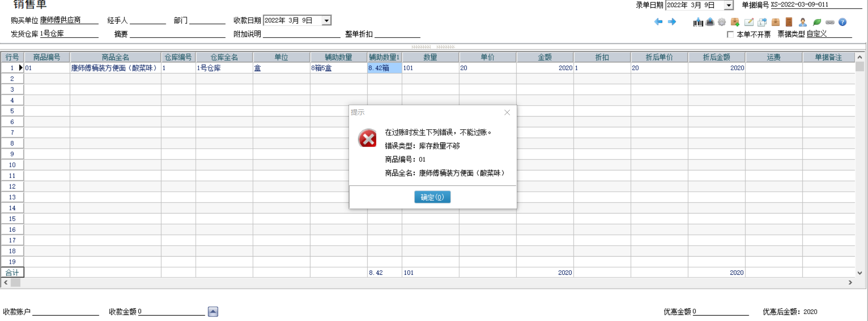Go to previous document with left arrow

pyautogui.click(x=658, y=22)
